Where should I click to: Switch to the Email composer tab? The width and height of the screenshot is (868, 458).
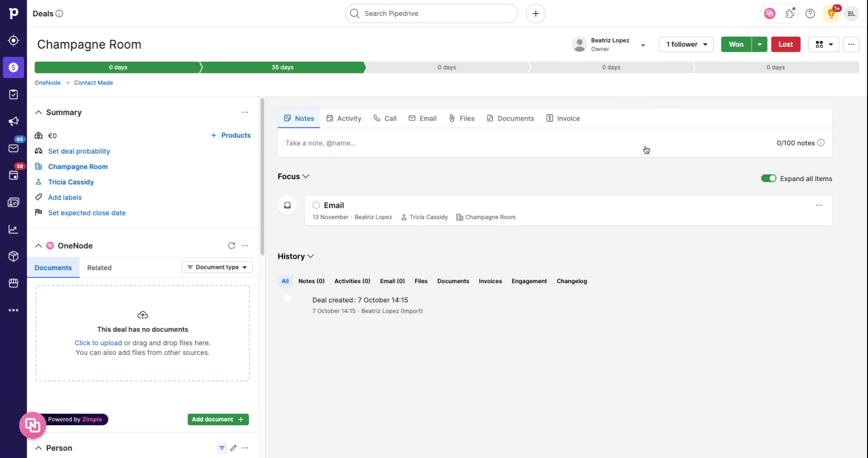click(x=422, y=118)
